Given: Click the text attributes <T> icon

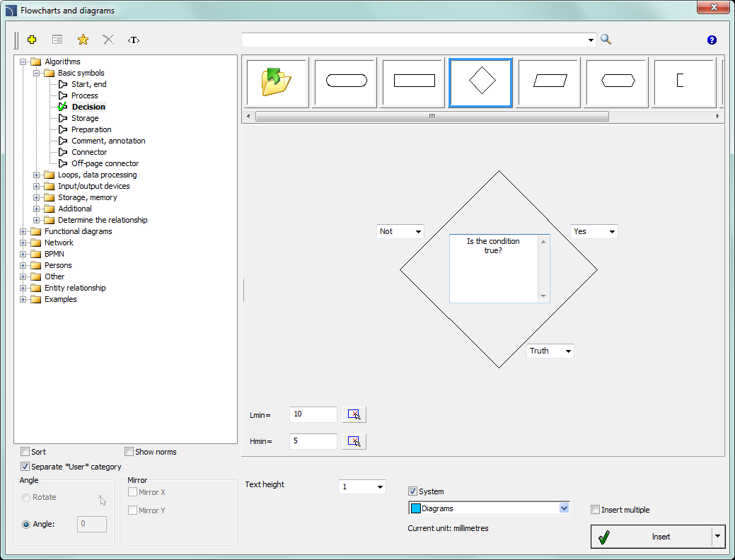Looking at the screenshot, I should (134, 40).
